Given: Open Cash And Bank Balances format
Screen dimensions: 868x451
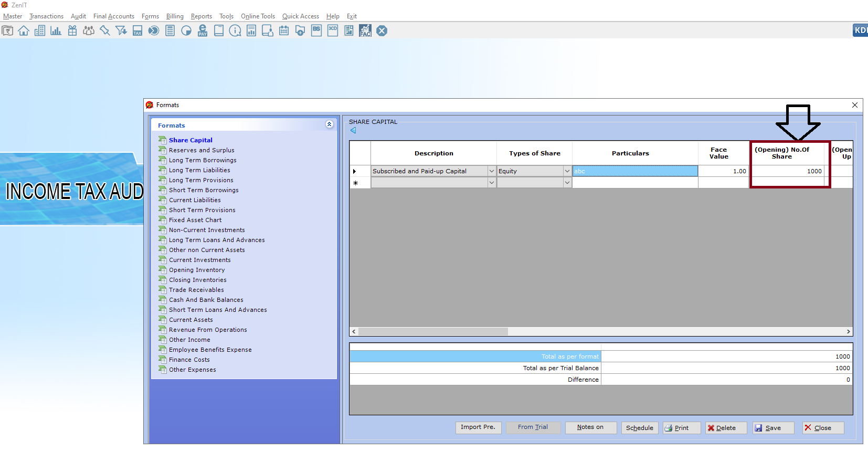Looking at the screenshot, I should pos(206,300).
